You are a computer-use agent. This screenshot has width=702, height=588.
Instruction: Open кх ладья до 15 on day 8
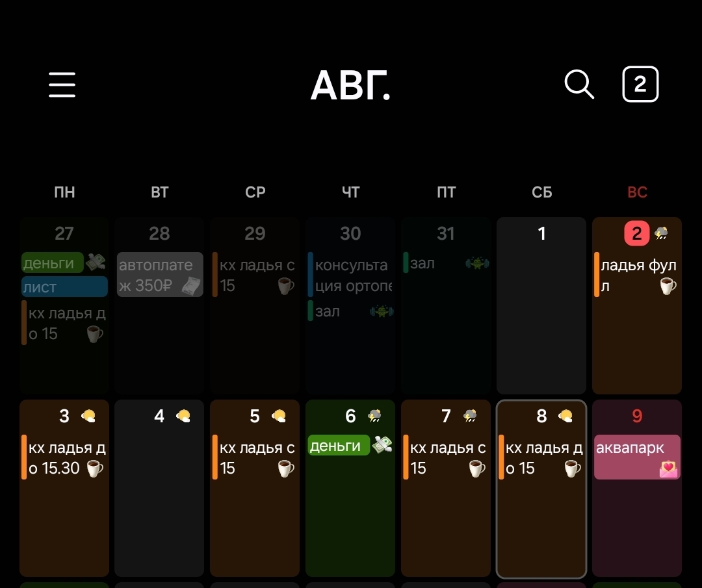click(x=541, y=457)
